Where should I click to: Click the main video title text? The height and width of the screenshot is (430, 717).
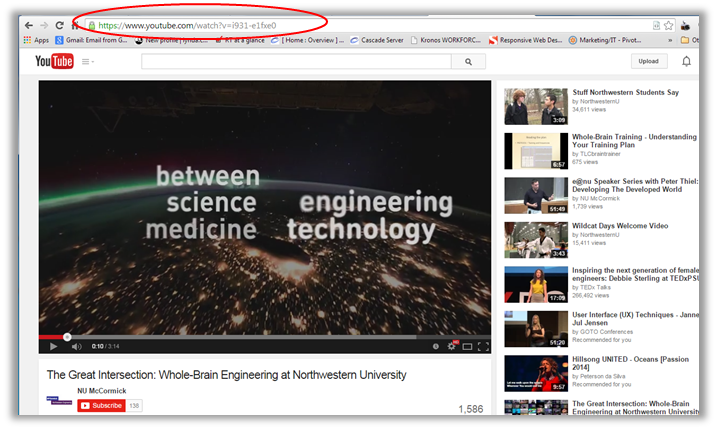click(226, 375)
